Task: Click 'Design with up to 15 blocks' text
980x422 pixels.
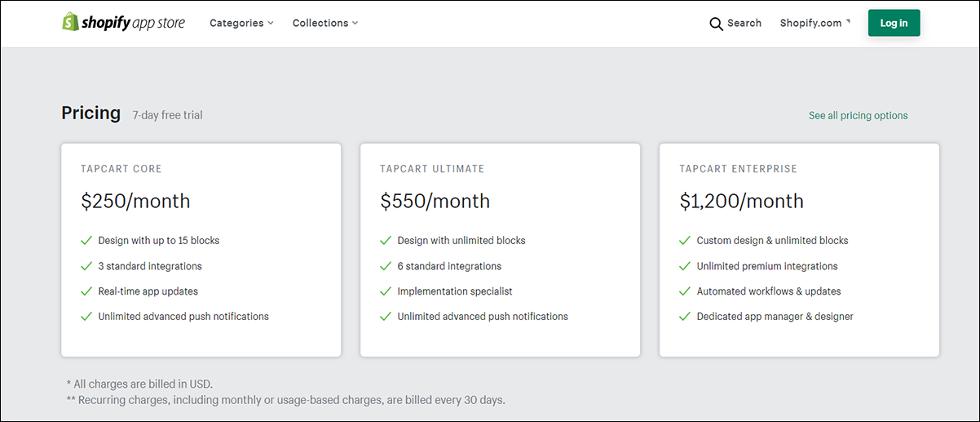Action: coord(159,241)
